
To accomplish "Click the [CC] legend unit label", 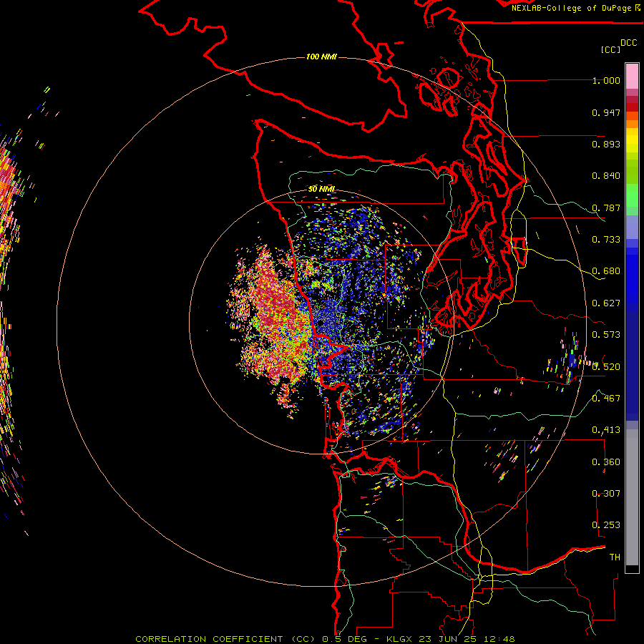I will [x=610, y=49].
